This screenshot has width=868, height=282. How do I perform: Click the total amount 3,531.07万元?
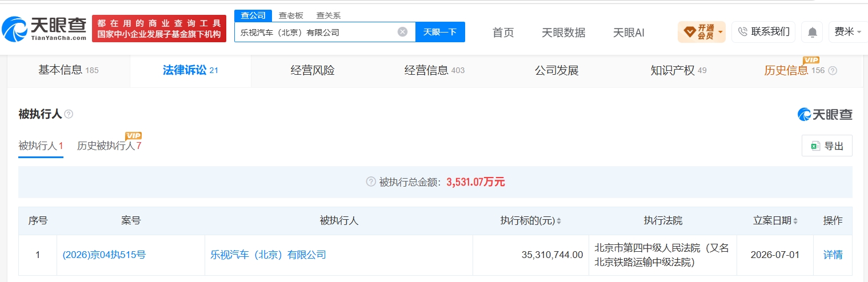pyautogui.click(x=475, y=182)
